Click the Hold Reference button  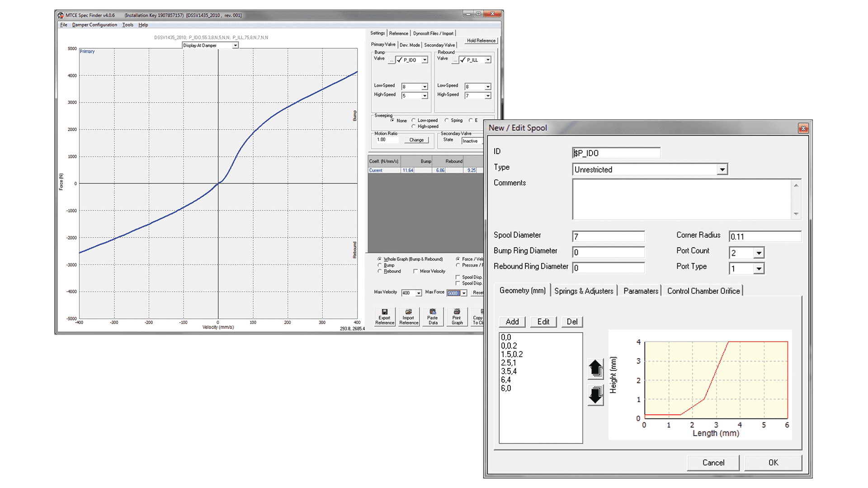(x=481, y=41)
